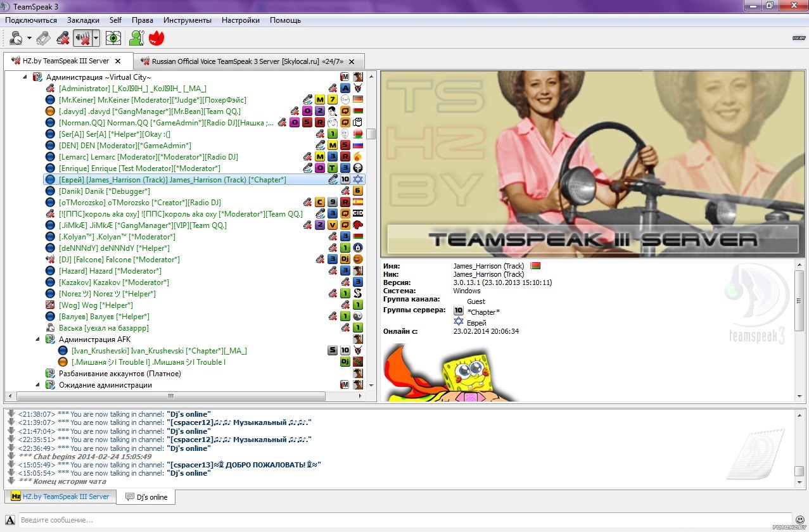The image size is (809, 532).
Task: Click the yellow M badge on Mr.Keiner row
Action: tap(320, 100)
